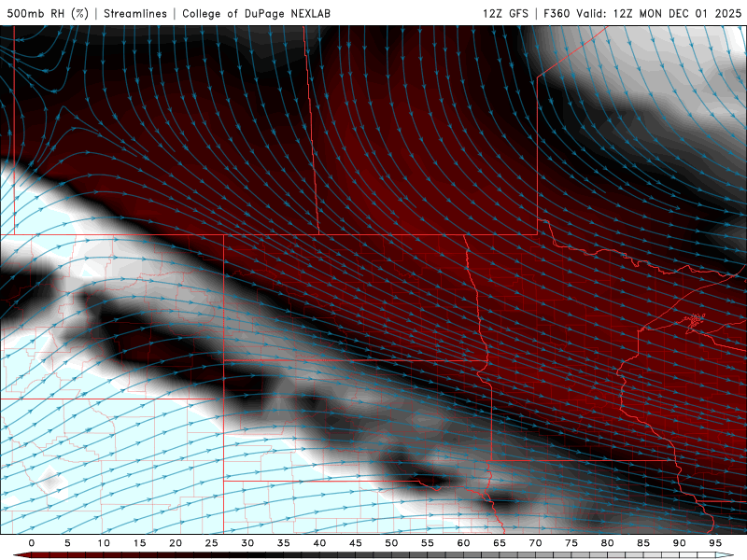Click the color bar label "20"
This screenshot has height=560, width=747.
tap(176, 543)
